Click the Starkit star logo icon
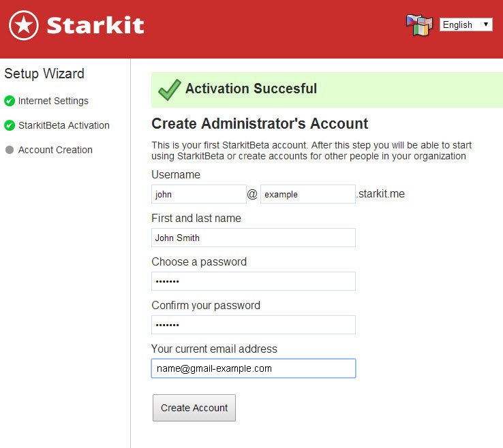Viewport: 503px width, 448px height. [x=23, y=25]
